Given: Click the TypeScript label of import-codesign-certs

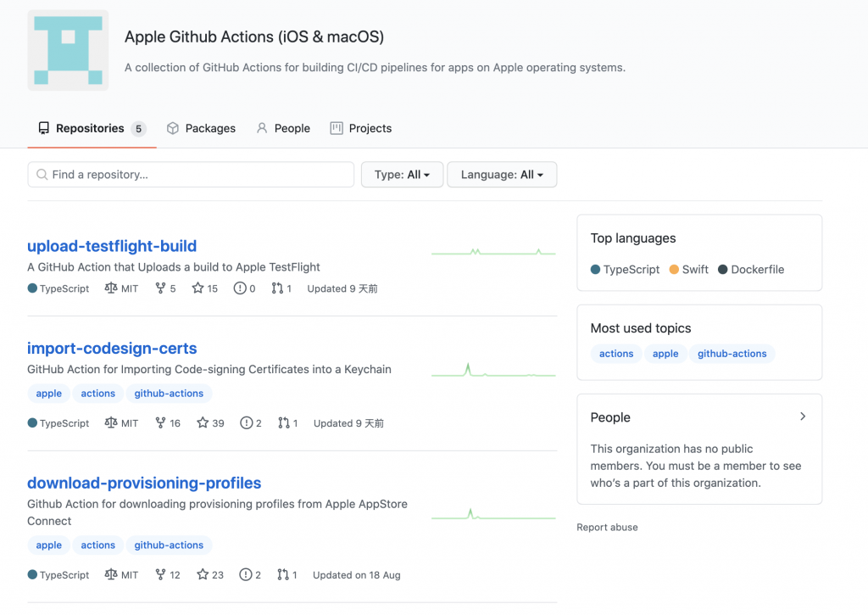Looking at the screenshot, I should point(64,423).
